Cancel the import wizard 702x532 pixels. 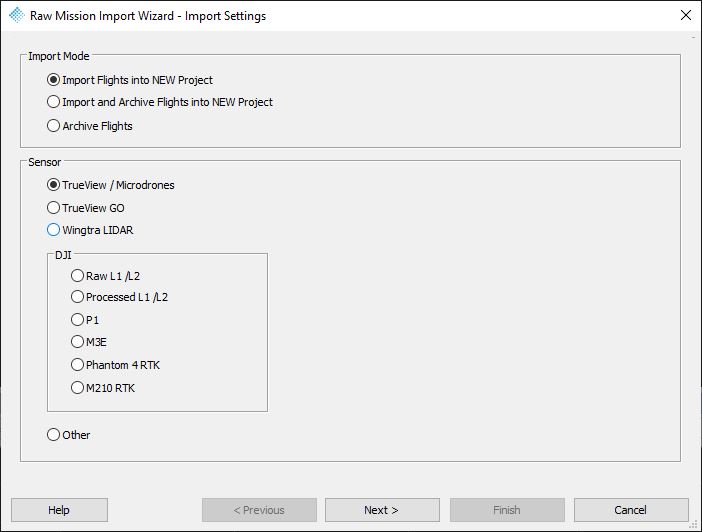pyautogui.click(x=631, y=510)
